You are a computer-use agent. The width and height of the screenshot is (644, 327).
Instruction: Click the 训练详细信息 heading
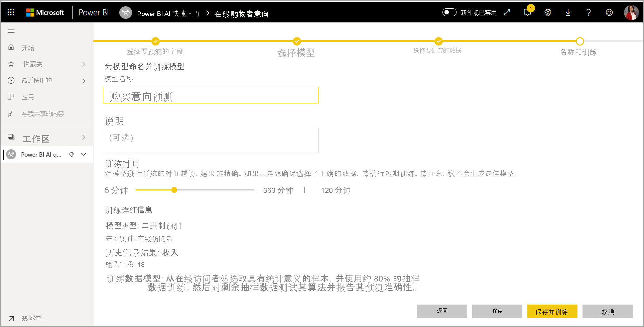129,210
